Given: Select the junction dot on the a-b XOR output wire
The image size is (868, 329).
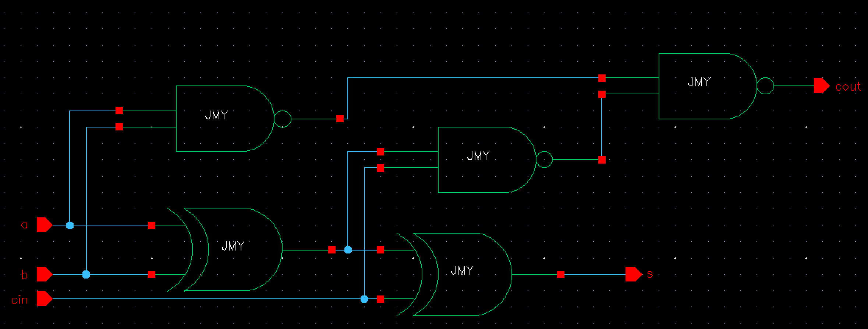Looking at the screenshot, I should point(348,250).
